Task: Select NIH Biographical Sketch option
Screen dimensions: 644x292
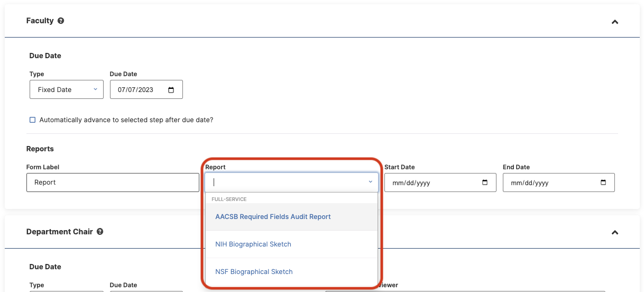Action: coord(291,244)
